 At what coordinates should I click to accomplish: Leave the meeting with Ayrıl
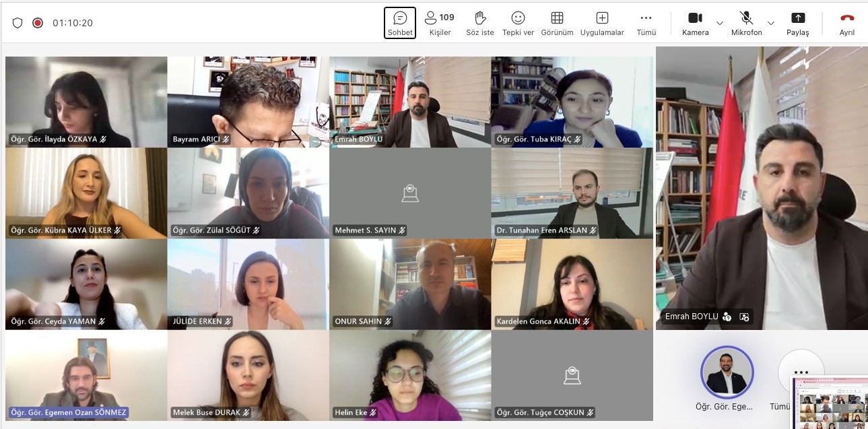point(846,23)
